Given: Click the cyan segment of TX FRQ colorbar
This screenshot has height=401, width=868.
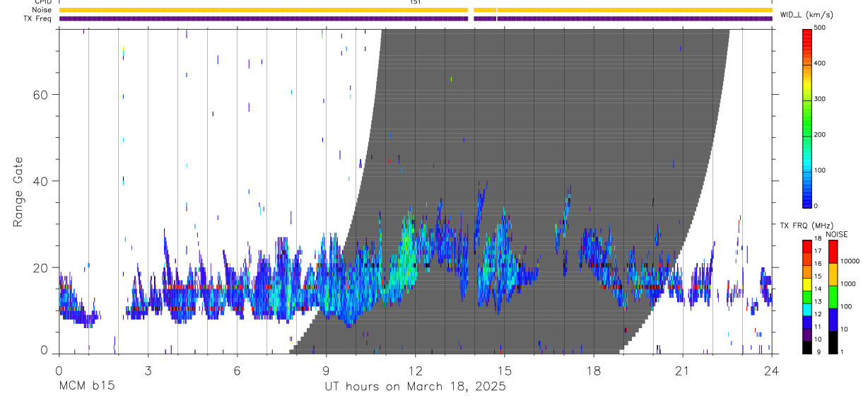Looking at the screenshot, I should [x=807, y=309].
